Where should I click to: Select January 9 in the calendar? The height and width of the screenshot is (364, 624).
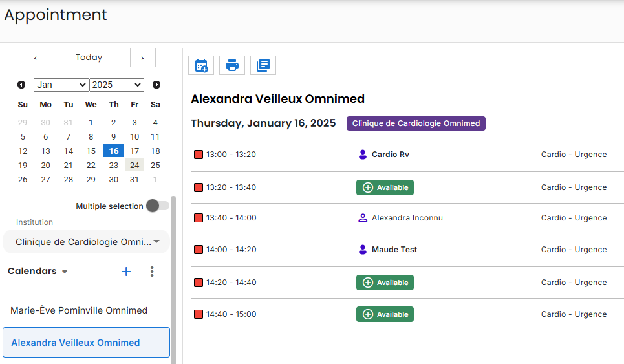pyautogui.click(x=114, y=137)
